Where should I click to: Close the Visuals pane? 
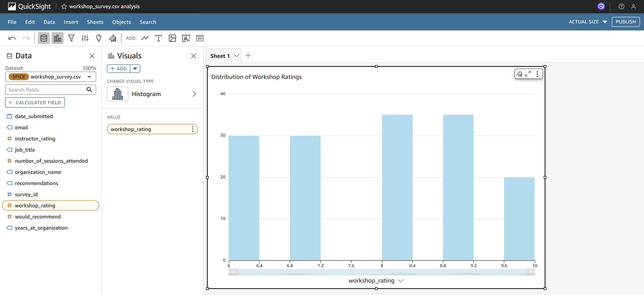pos(193,56)
